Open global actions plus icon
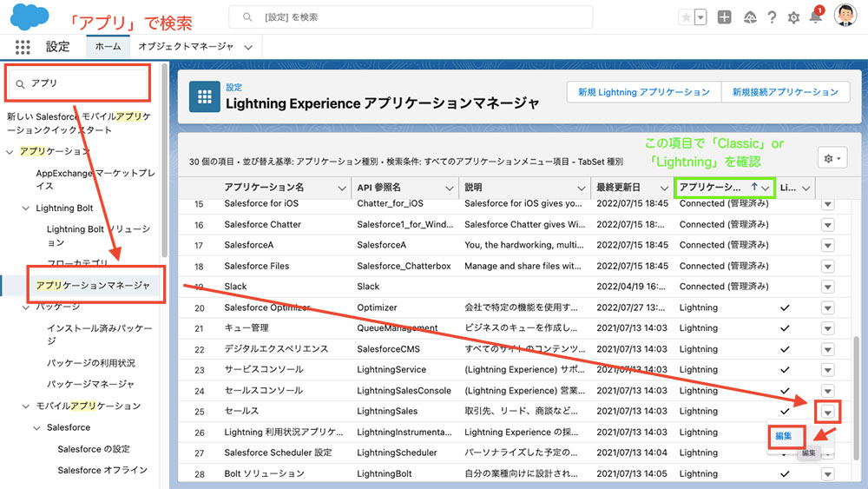 coord(724,17)
